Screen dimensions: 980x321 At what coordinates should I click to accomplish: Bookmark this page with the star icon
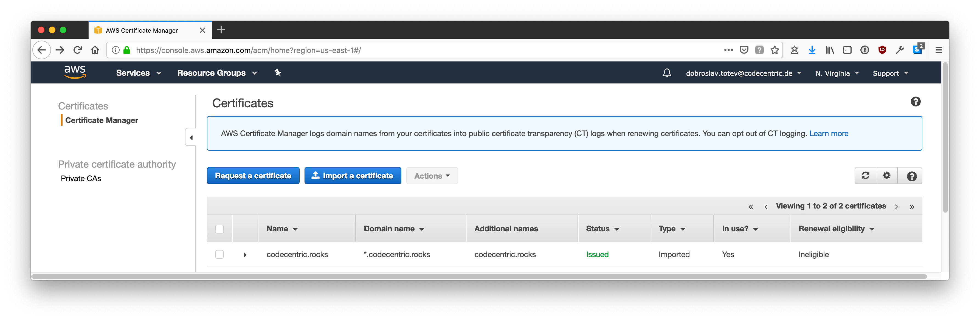point(775,50)
